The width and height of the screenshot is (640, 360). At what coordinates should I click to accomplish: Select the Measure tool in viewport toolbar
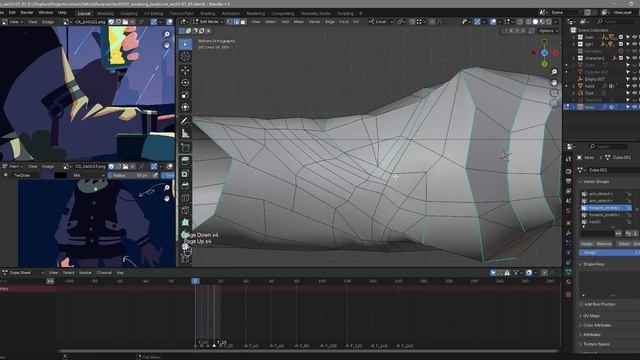point(185,133)
